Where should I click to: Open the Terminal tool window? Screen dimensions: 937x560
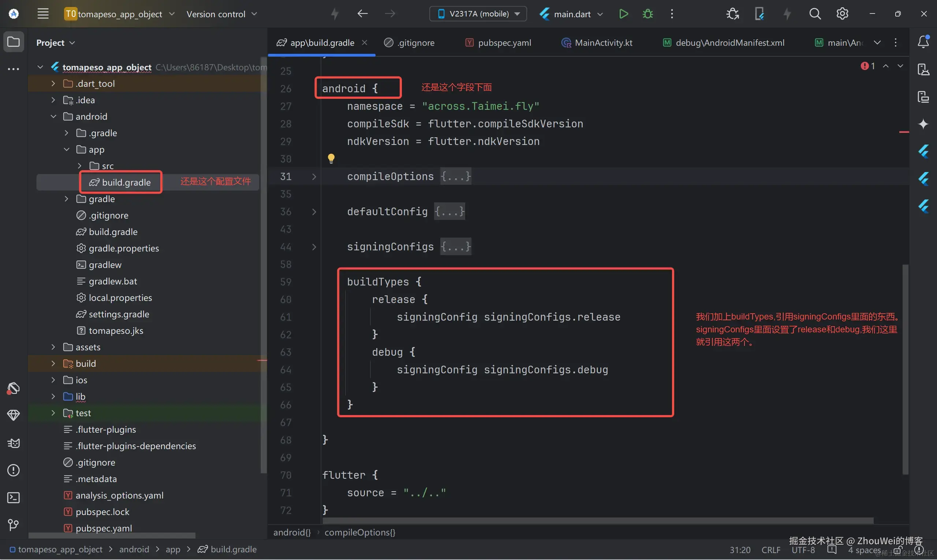tap(14, 498)
